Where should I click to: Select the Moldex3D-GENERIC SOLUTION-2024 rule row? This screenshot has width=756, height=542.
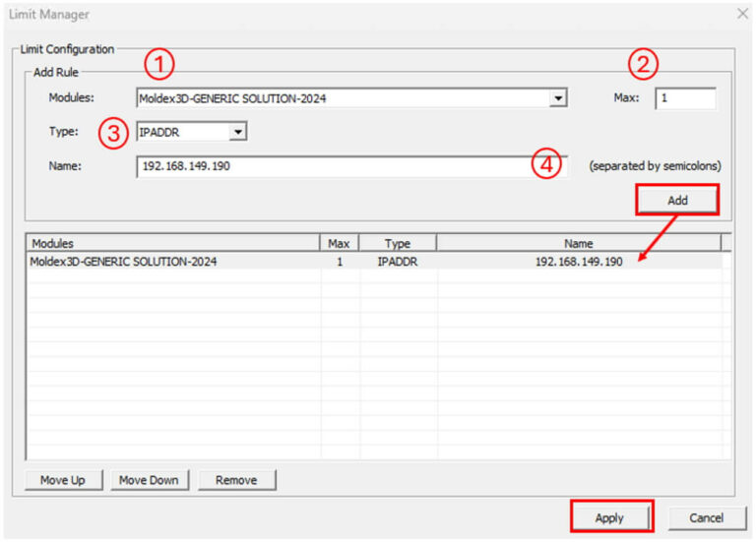click(x=123, y=262)
